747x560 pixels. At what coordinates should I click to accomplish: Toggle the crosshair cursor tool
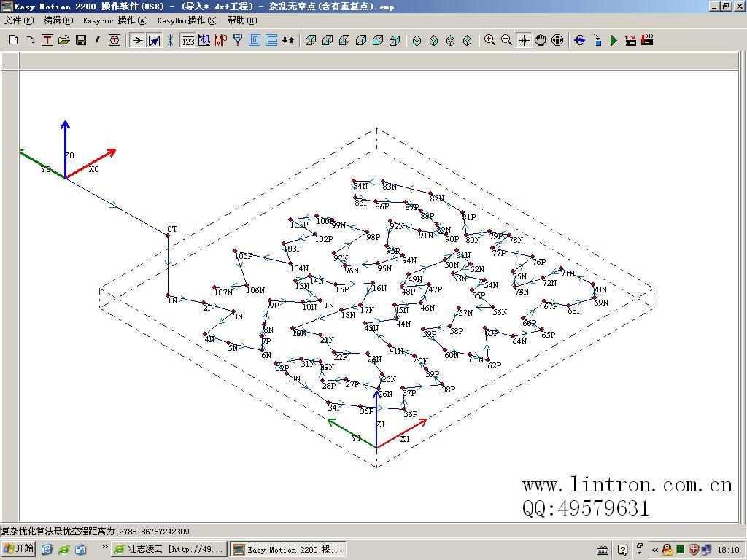pyautogui.click(x=524, y=40)
